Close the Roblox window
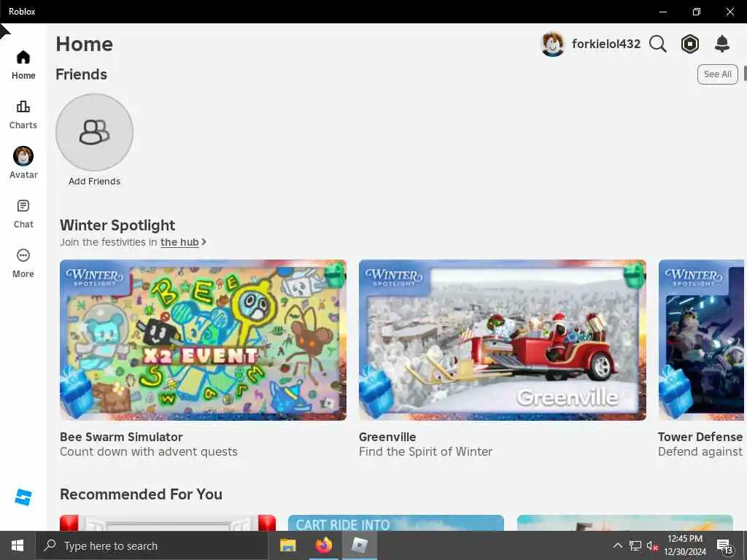 pos(729,12)
